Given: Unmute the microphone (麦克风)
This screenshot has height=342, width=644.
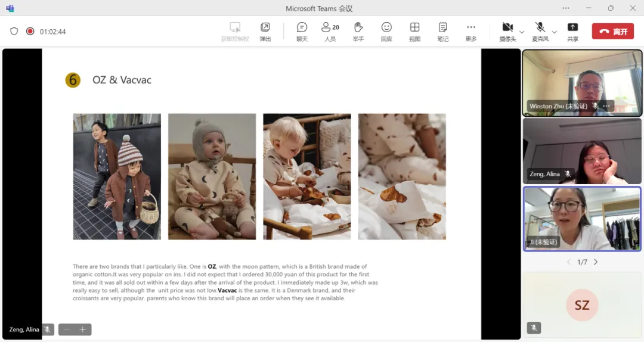Looking at the screenshot, I should [540, 32].
